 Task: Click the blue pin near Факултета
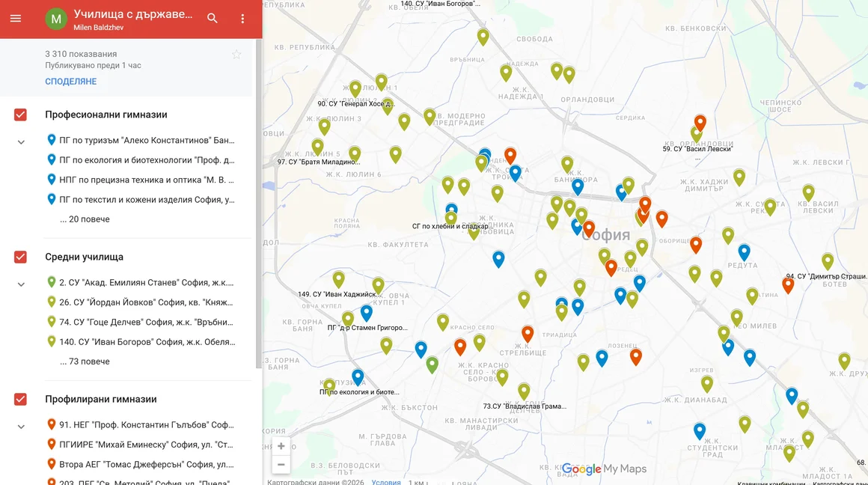coord(498,258)
